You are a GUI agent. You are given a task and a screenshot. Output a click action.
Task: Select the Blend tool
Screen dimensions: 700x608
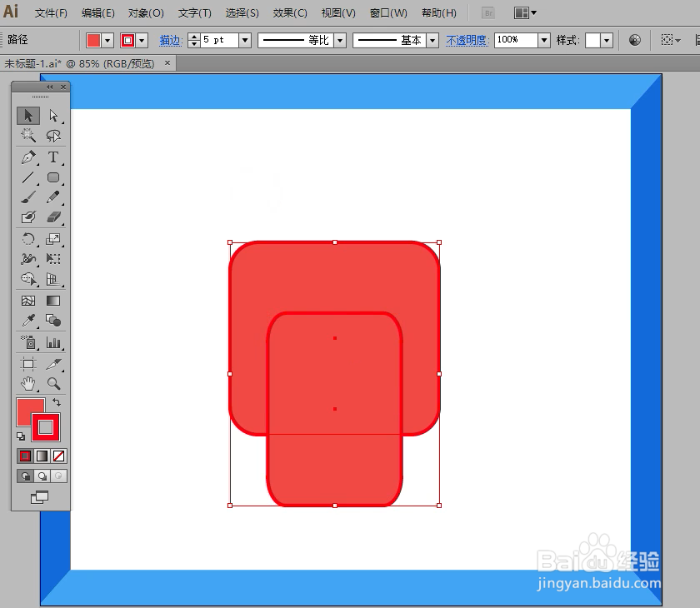coord(53,321)
